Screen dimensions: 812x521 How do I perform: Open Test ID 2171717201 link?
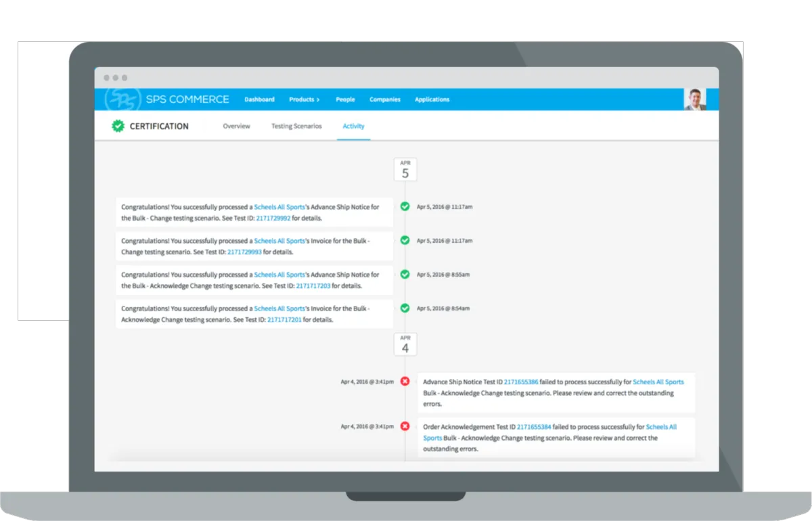click(x=284, y=319)
